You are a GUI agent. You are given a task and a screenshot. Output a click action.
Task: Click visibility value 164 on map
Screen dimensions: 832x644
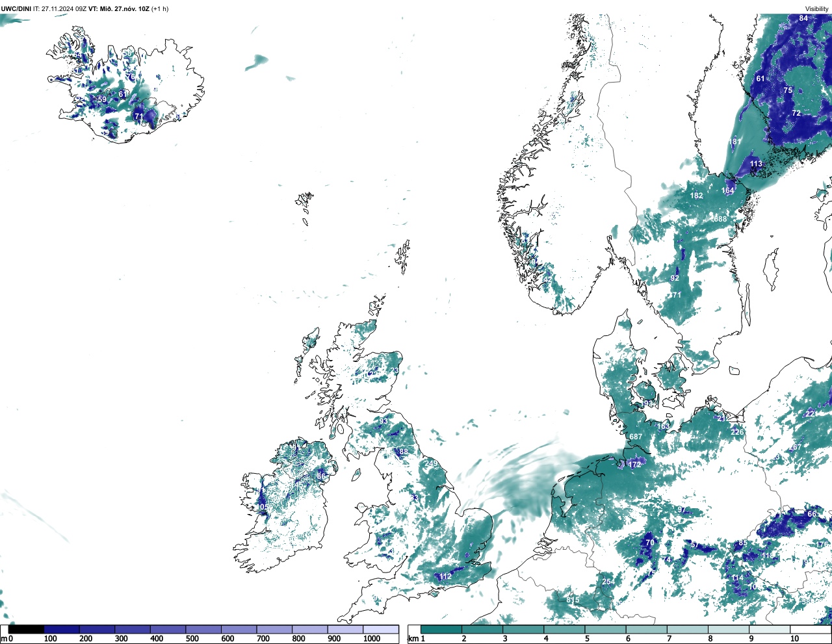728,190
